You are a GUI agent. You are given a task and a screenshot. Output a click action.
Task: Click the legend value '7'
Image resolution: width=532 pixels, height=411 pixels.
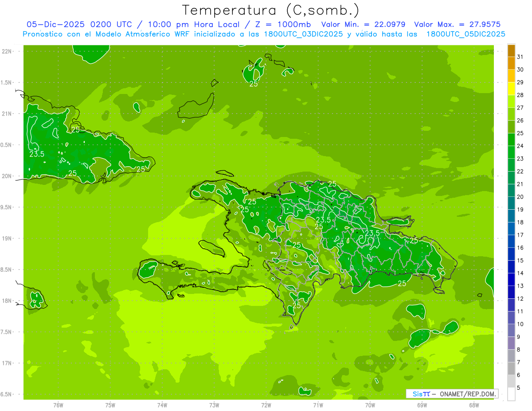pos(519,362)
